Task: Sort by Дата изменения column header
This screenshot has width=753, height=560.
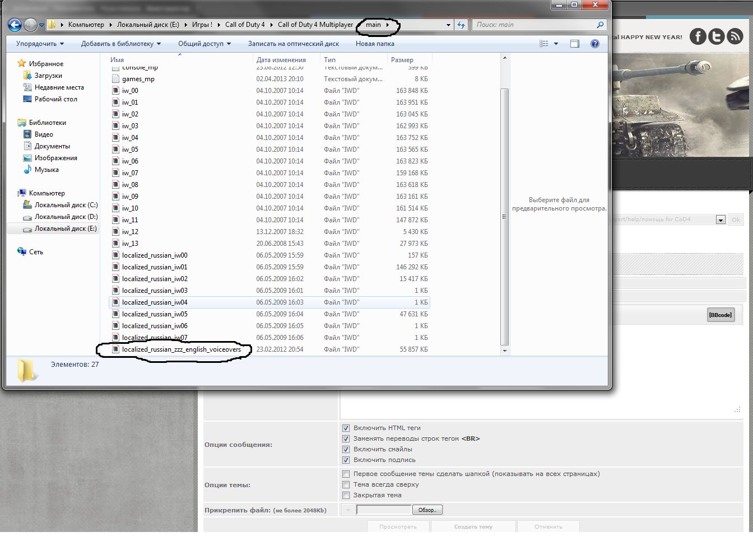Action: tap(287, 60)
